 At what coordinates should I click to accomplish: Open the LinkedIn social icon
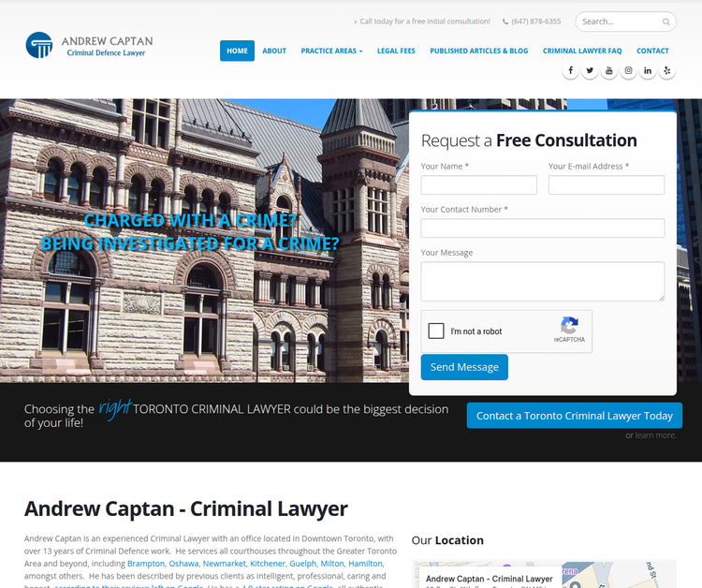[x=648, y=71]
